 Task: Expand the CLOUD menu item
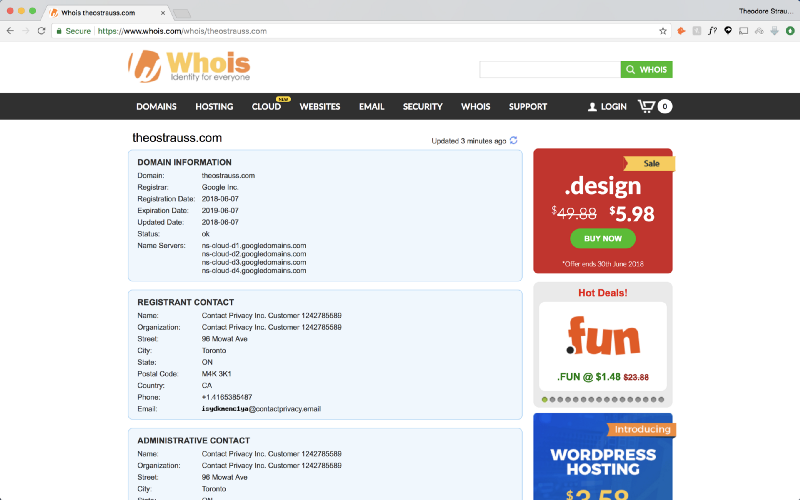click(x=266, y=107)
